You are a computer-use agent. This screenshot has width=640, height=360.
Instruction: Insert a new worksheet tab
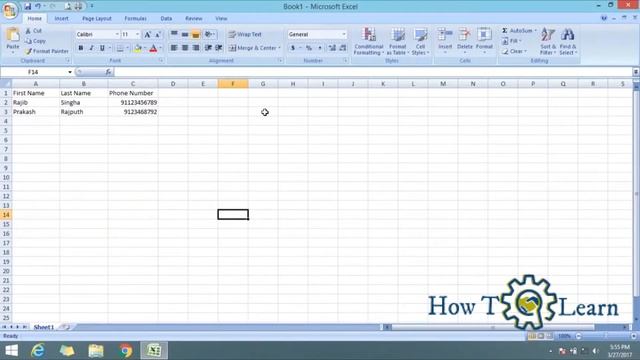click(64, 327)
